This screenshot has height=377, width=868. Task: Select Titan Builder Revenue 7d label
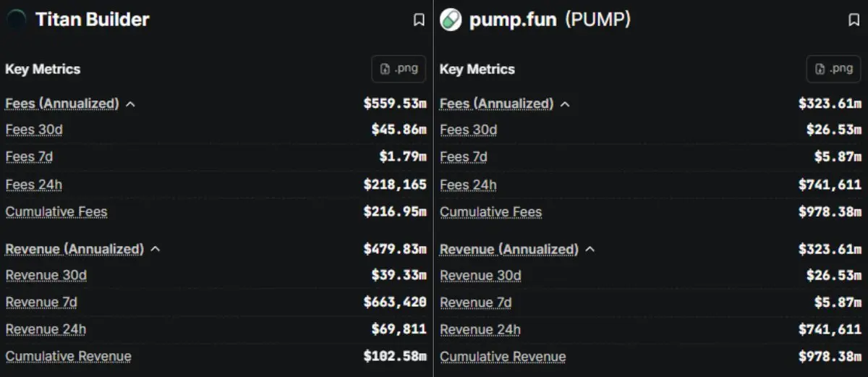[41, 302]
